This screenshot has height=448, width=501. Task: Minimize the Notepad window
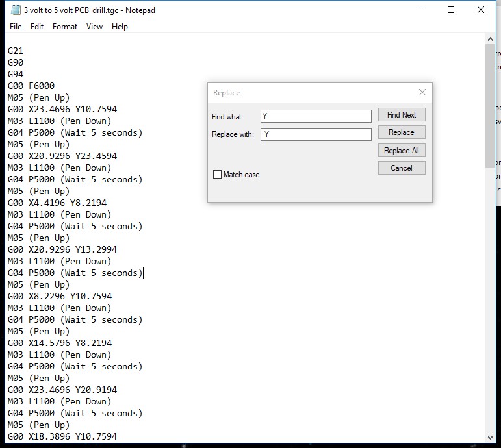(x=422, y=10)
